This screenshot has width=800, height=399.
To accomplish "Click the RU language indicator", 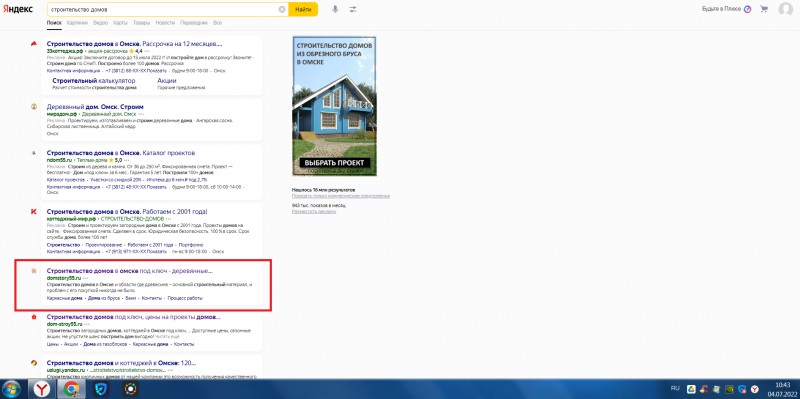I will tap(675, 388).
